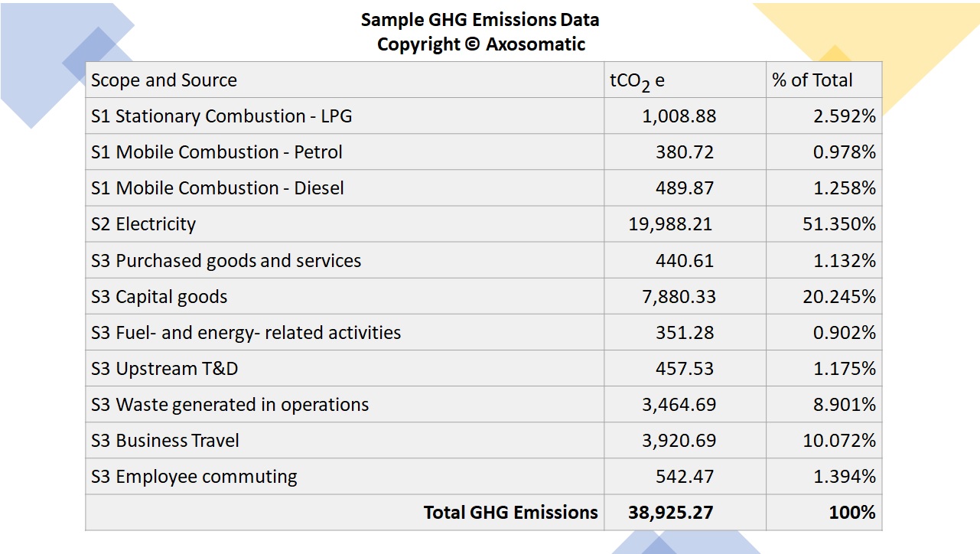Select the Scope and Source column header
Screen dimensions: 980x554
164,80
